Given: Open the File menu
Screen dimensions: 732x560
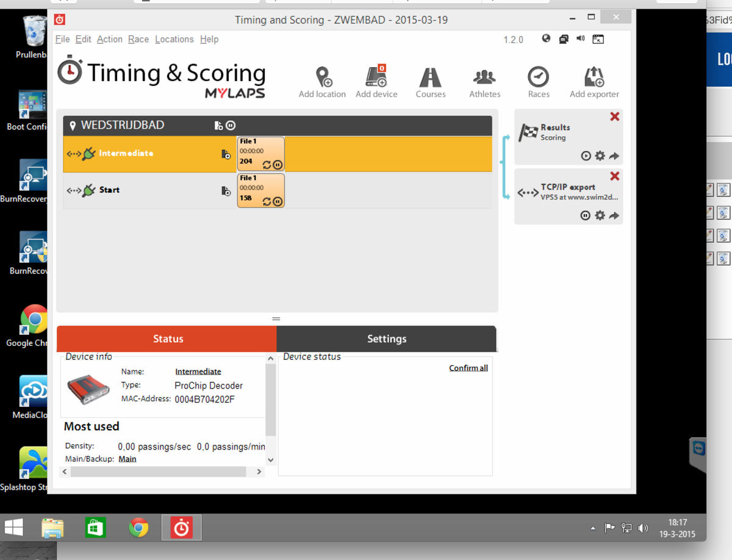Looking at the screenshot, I should [62, 39].
